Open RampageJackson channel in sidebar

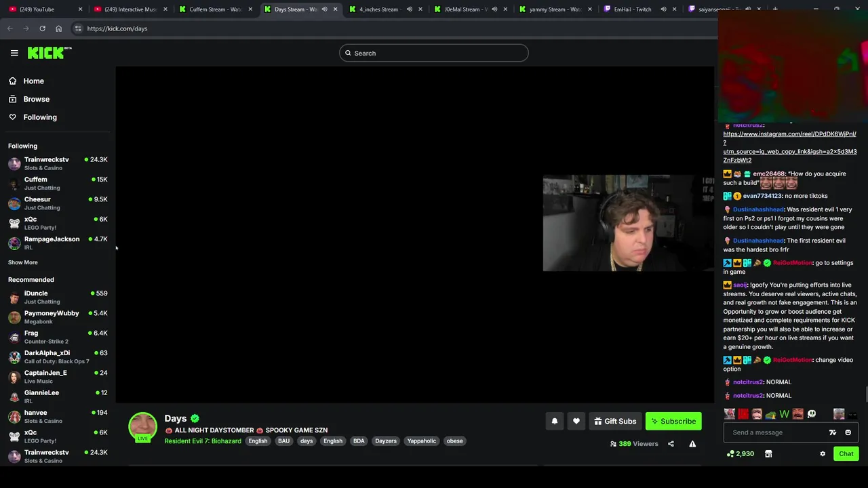pos(58,243)
